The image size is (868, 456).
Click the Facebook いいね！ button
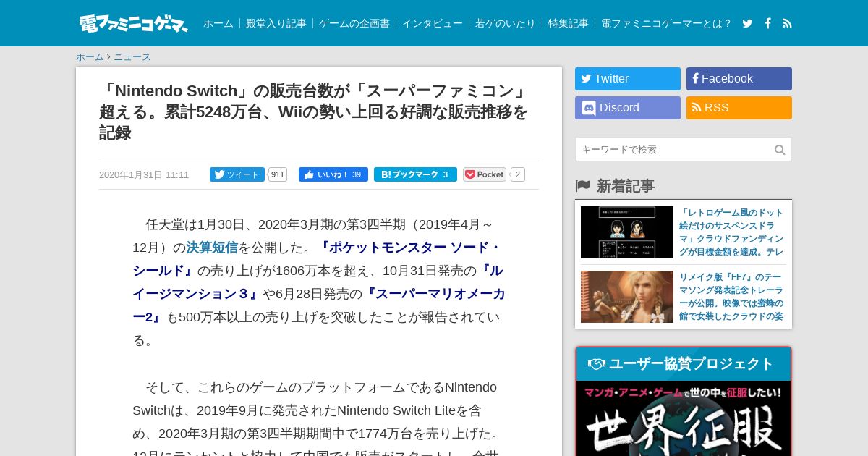pyautogui.click(x=333, y=174)
